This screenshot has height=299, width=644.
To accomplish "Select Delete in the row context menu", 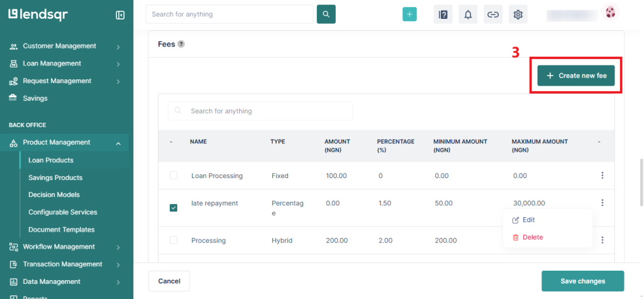I will point(532,237).
